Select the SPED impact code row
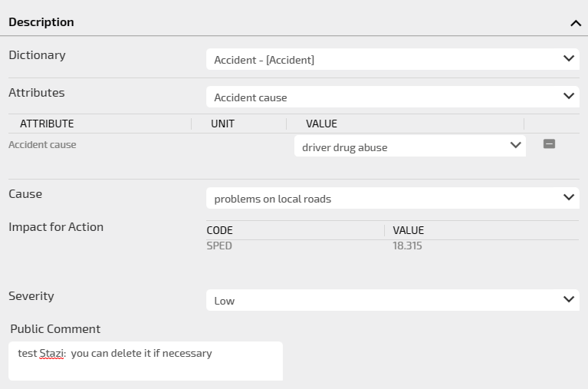The height and width of the screenshot is (389, 588). point(219,246)
